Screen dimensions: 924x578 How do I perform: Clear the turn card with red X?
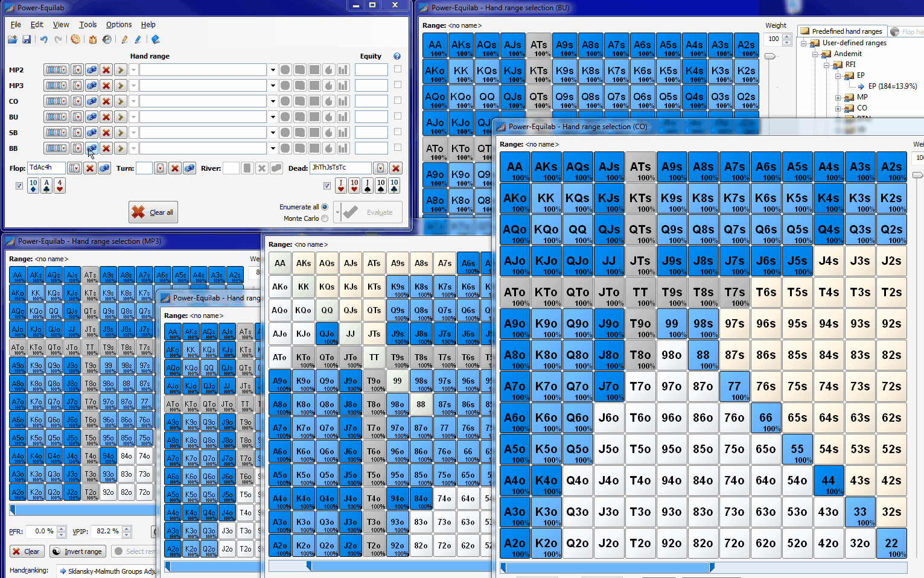coord(175,168)
